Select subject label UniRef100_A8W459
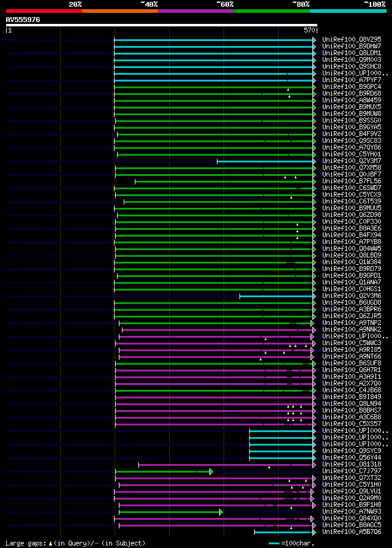Image resolution: width=392 pixels, height=548 pixels. click(x=352, y=101)
